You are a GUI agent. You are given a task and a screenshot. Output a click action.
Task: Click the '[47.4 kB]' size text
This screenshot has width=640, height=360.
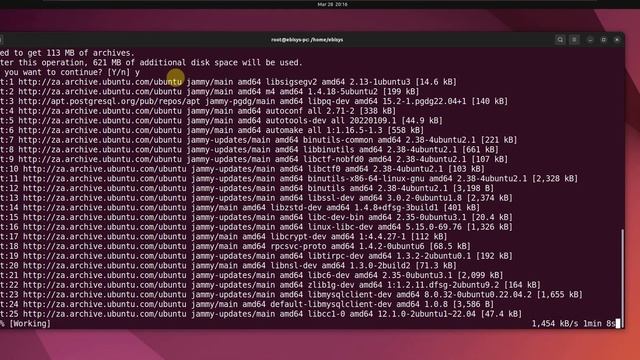pyautogui.click(x=501, y=314)
